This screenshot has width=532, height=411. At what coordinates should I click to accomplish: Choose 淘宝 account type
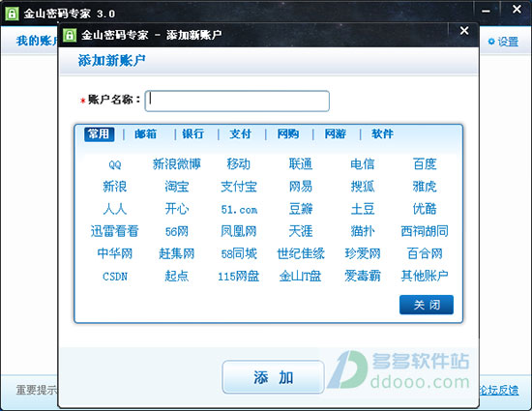click(x=177, y=187)
